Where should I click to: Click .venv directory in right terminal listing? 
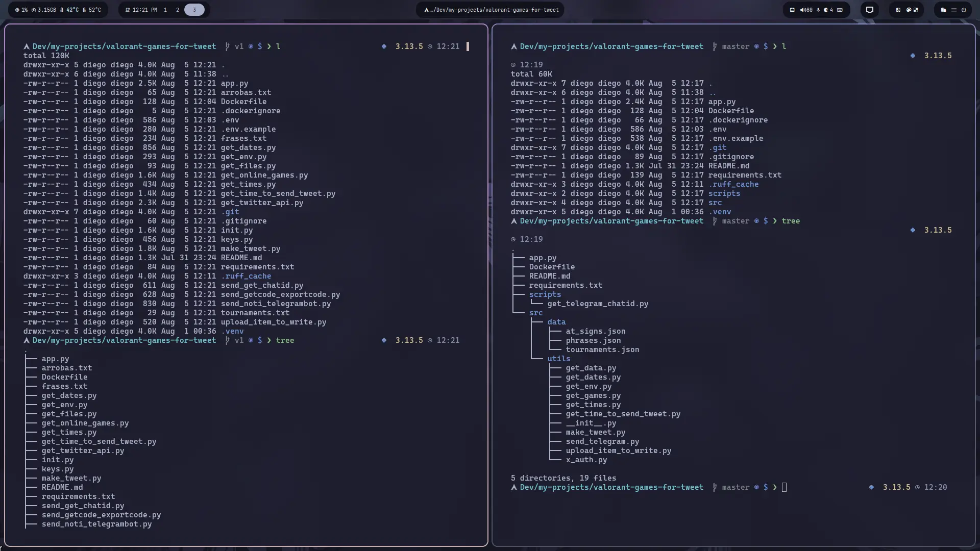coord(720,212)
